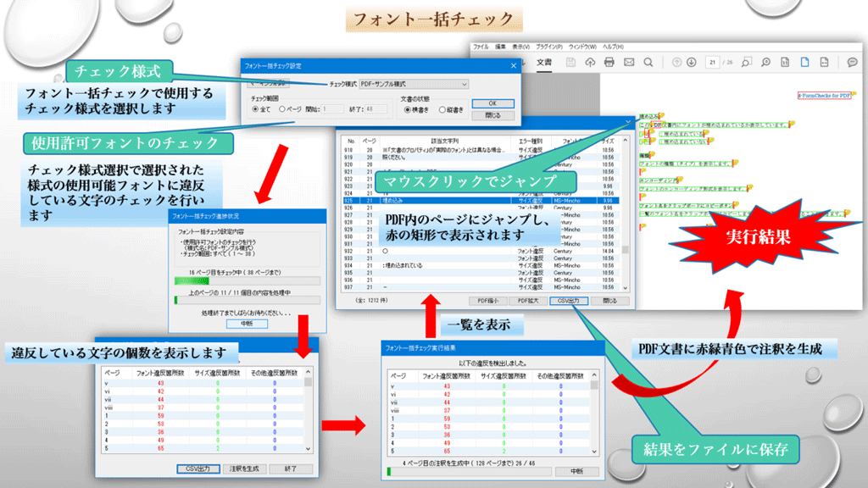Screen dimensions: 868x488
Task: Click the page number field showing 21
Action: click(714, 63)
